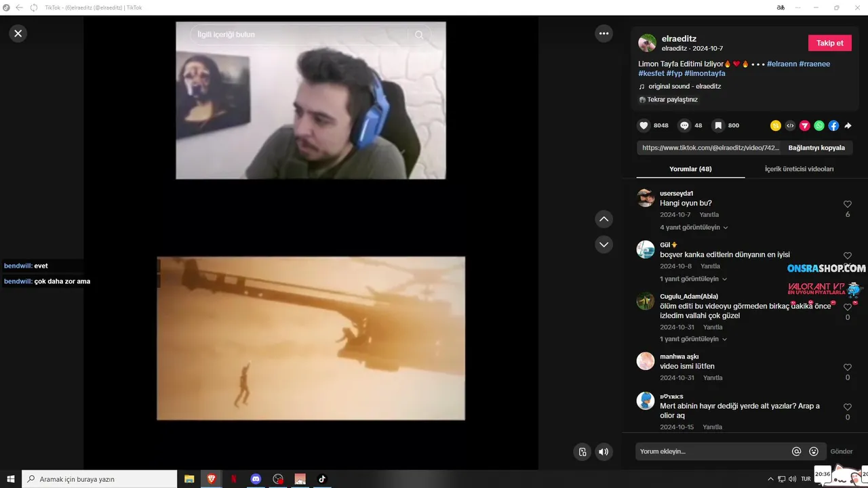This screenshot has height=488, width=868.
Task: Share the video to WhatsApp
Action: 819,125
